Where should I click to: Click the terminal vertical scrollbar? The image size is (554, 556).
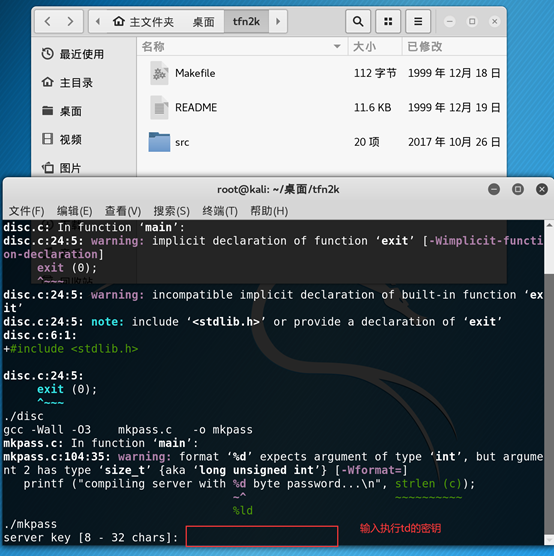(x=549, y=383)
